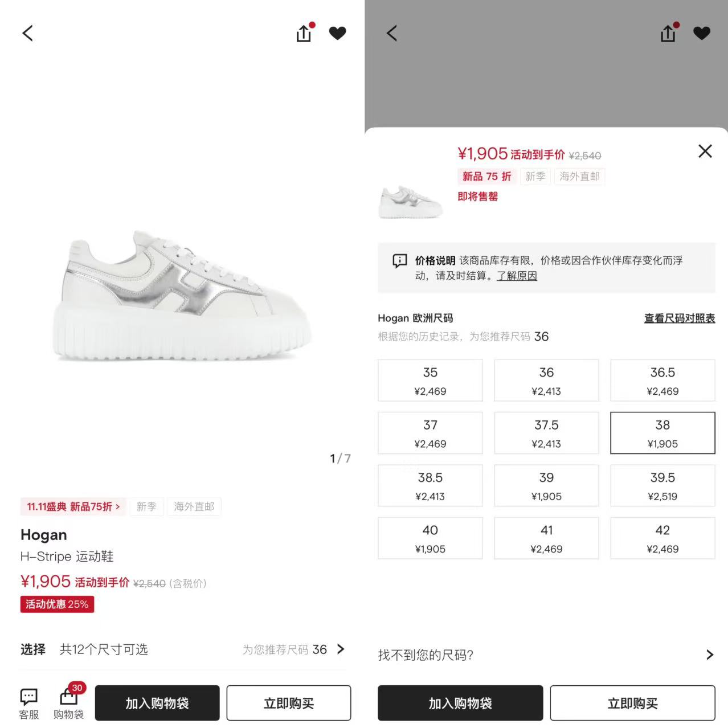Select size 42 option
The image size is (728, 728).
(x=662, y=538)
